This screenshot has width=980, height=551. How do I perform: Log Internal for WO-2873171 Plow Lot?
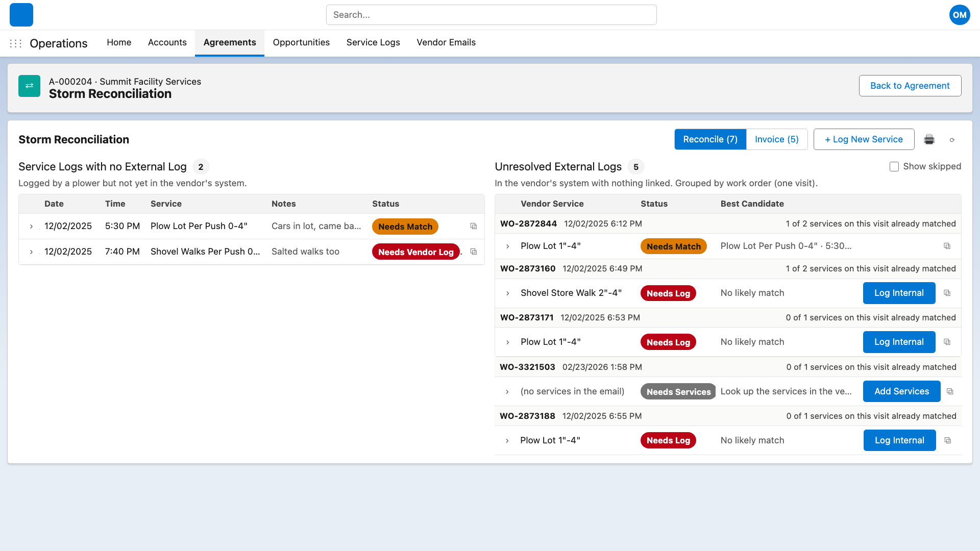pos(899,342)
